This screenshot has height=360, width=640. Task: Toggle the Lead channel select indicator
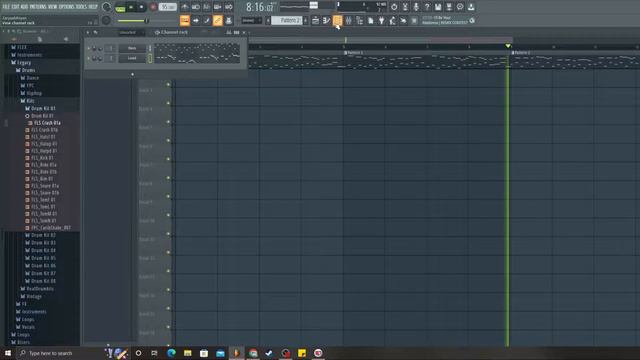(150, 58)
